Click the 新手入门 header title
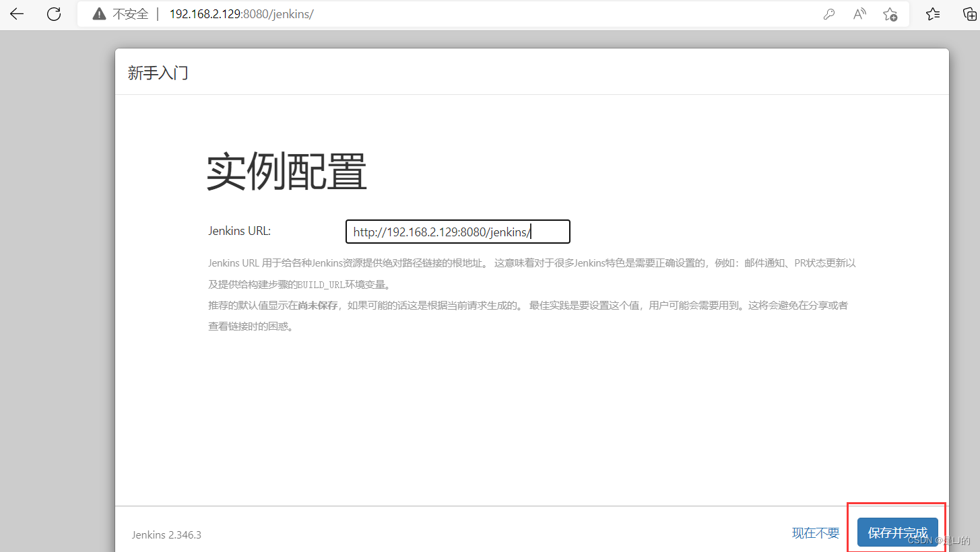 pos(158,73)
